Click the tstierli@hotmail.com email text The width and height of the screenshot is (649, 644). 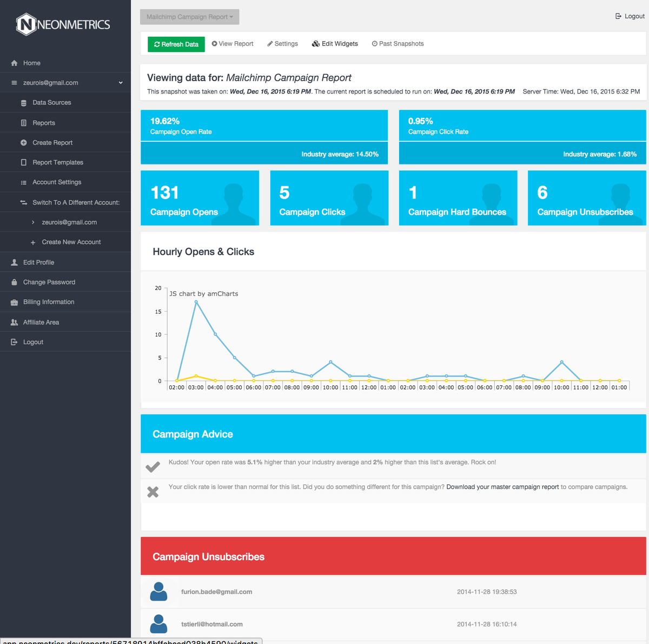[x=212, y=625]
